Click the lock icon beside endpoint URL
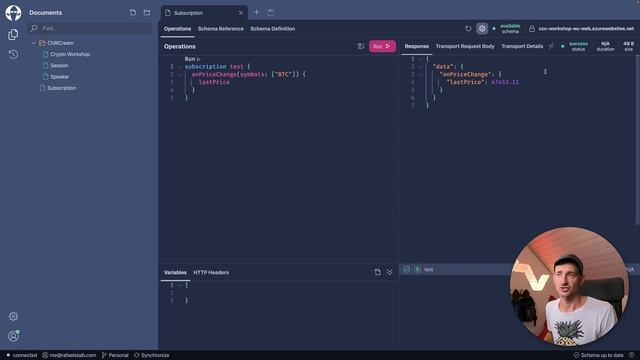This screenshot has width=640, height=360. pyautogui.click(x=532, y=29)
